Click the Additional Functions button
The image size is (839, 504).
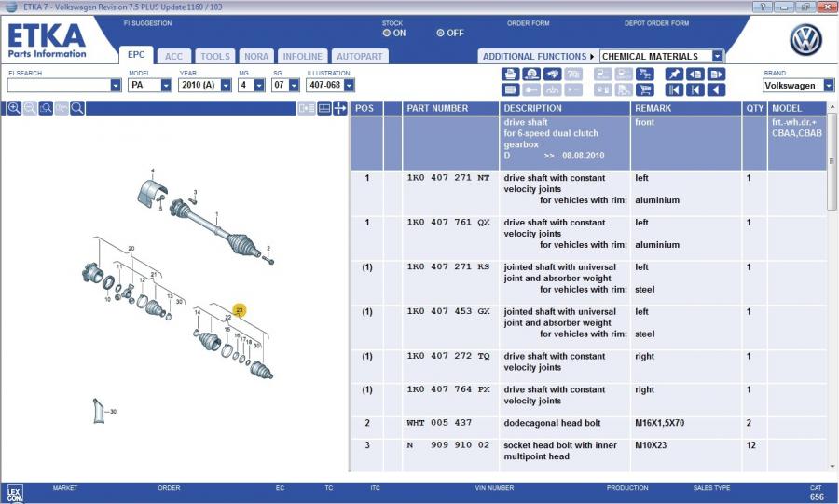(536, 56)
